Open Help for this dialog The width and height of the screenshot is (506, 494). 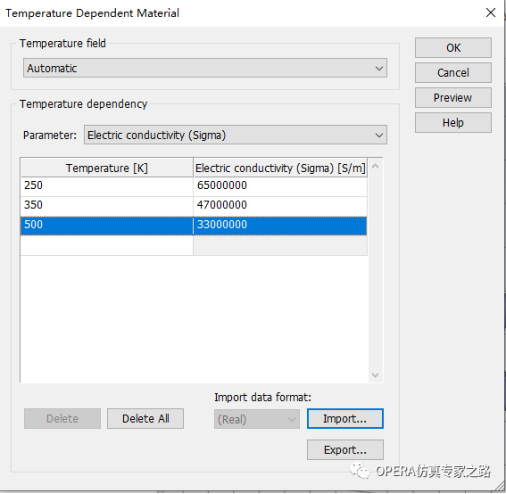(453, 123)
